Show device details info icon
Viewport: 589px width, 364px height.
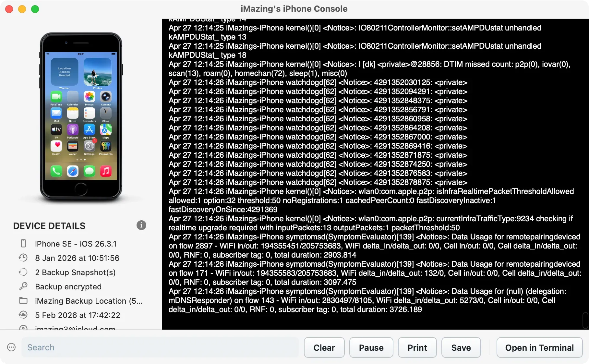(x=141, y=225)
